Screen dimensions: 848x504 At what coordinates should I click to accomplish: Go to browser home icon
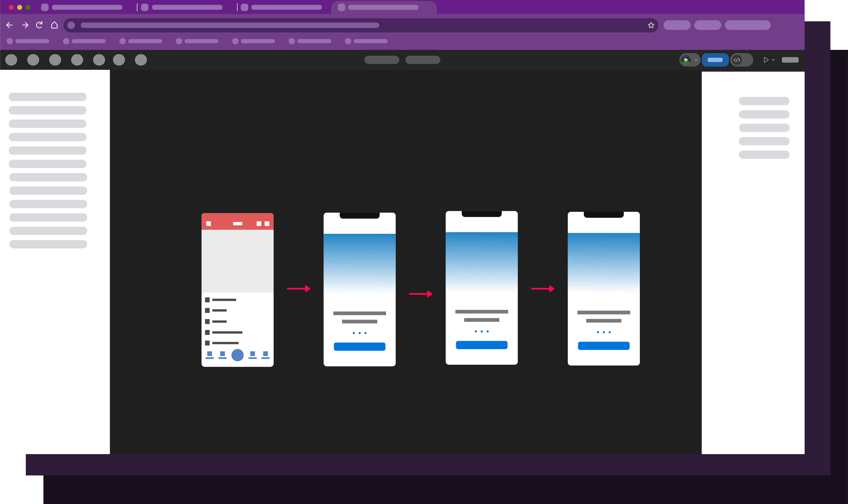tap(54, 25)
